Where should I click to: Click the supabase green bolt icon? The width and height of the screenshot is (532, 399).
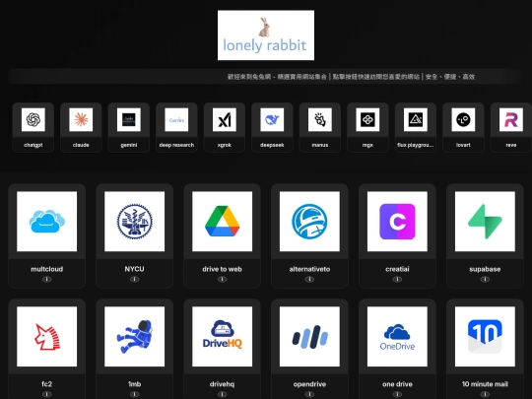coord(485,222)
